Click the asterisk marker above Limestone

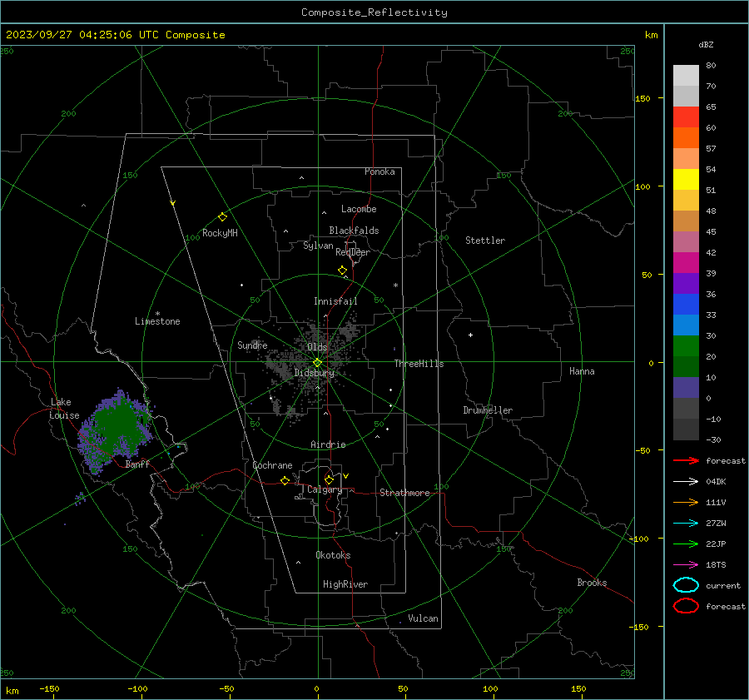click(x=157, y=314)
